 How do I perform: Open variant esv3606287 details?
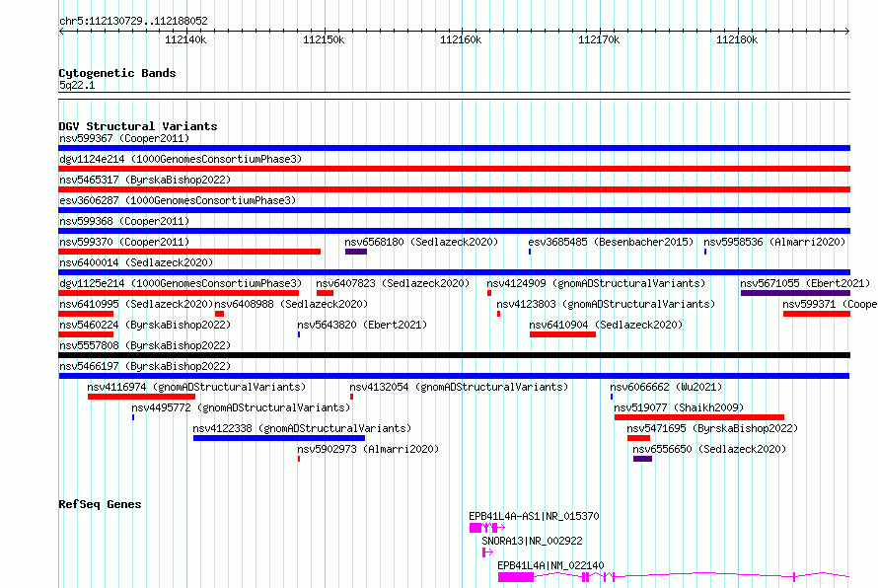[x=178, y=200]
